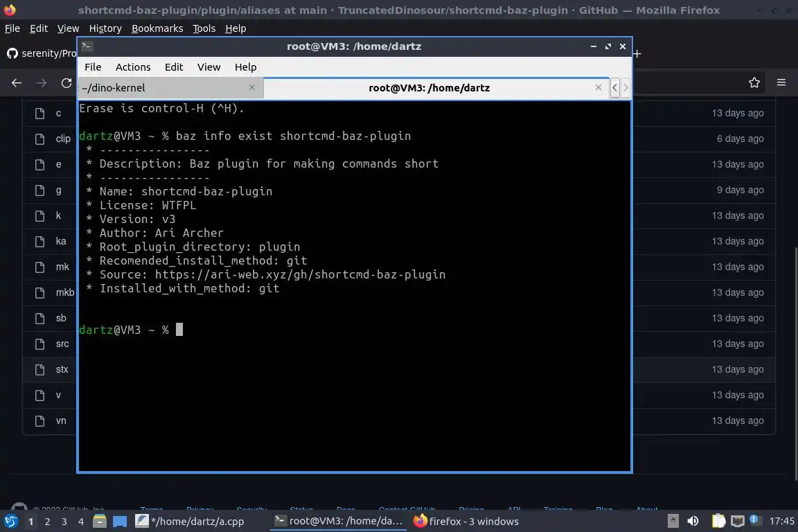Switch to workspace 4
This screenshot has height=532, width=798.
point(81,522)
